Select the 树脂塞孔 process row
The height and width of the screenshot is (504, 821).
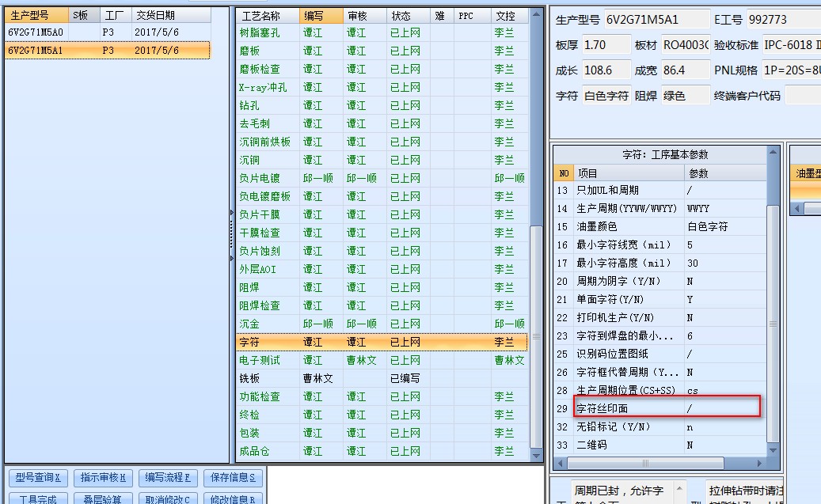click(x=382, y=33)
